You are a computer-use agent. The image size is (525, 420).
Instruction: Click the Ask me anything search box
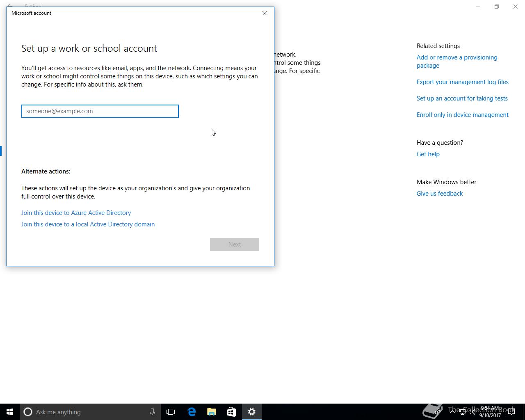pyautogui.click(x=90, y=412)
